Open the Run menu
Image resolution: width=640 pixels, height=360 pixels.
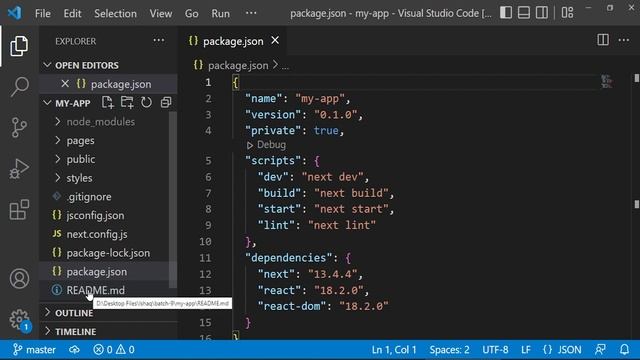tap(220, 13)
